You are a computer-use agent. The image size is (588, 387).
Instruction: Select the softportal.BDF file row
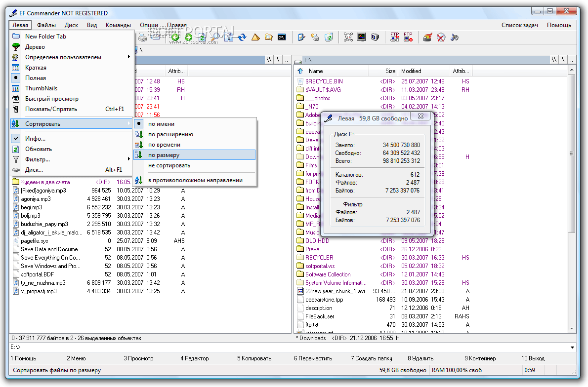pyautogui.click(x=99, y=274)
